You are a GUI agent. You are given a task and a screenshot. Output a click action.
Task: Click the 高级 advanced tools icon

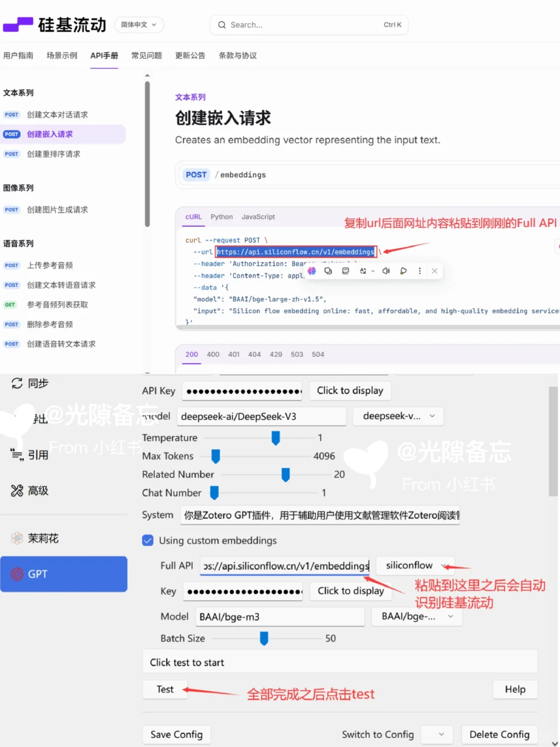coord(16,491)
